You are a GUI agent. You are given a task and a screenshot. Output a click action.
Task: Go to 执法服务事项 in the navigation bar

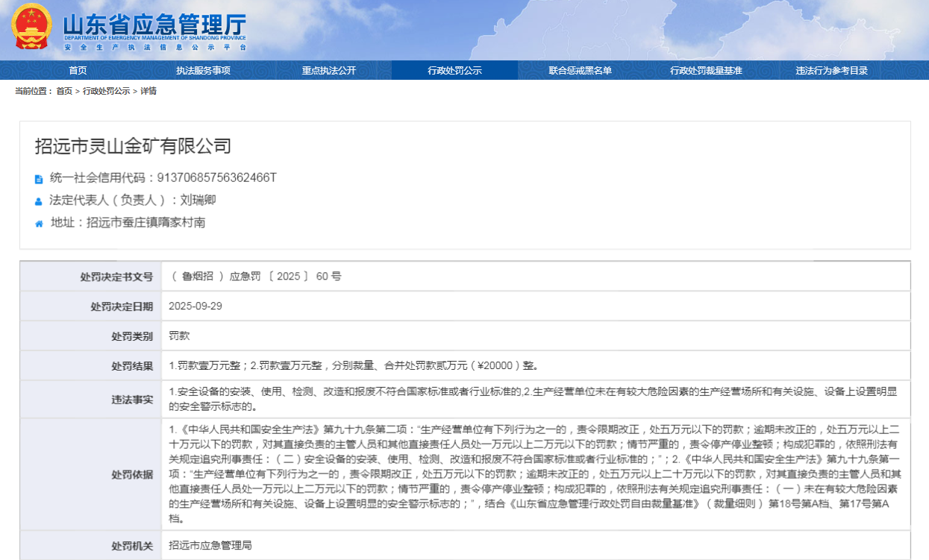click(203, 71)
